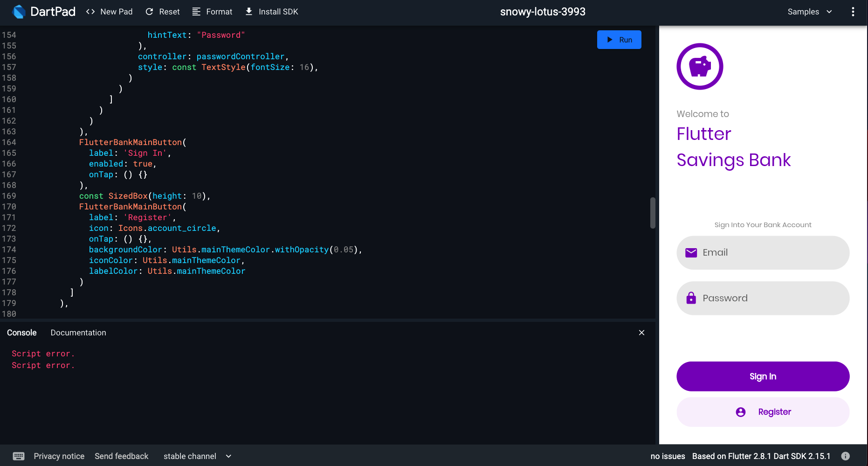
Task: Click the Sign In button
Action: coord(763,376)
